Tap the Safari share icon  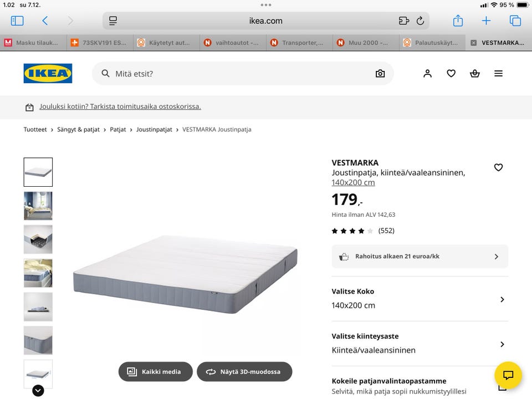[x=458, y=21]
